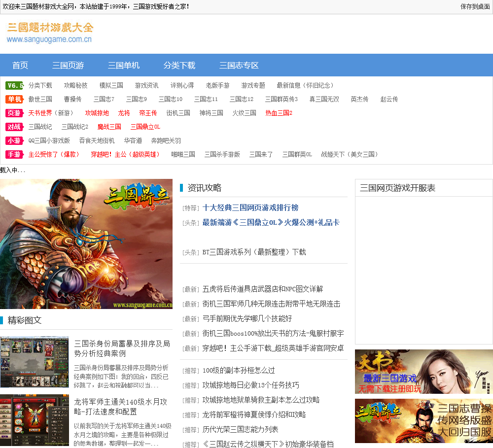
Task: Click the 三国杀 article thumbnail image
Action: point(35,362)
